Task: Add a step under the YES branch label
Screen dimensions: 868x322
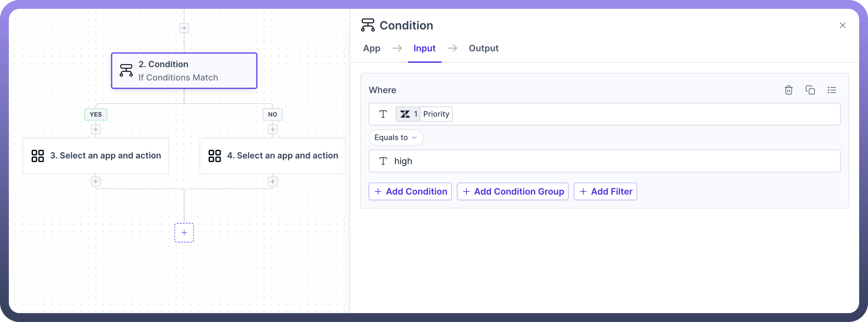Action: pos(96,130)
